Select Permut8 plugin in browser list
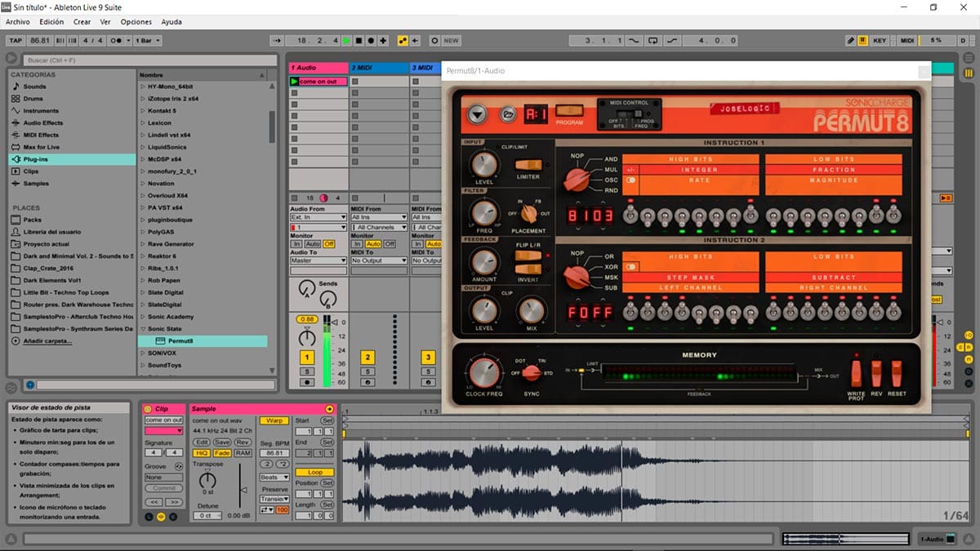The image size is (980, 551). [x=203, y=340]
